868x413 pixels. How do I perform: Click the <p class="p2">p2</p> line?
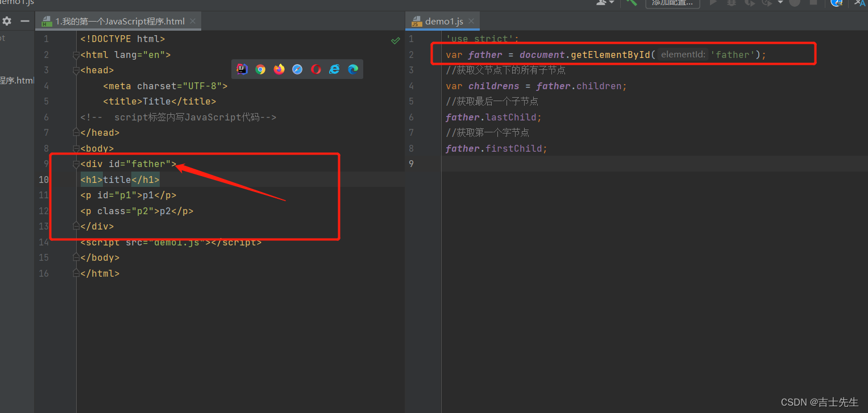(x=136, y=211)
